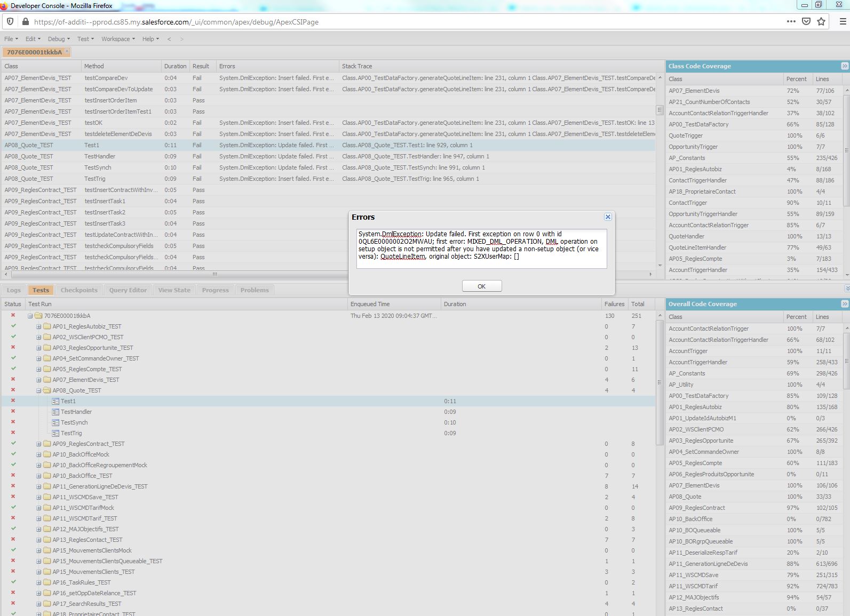Click the Firefox bookmark star icon
Viewport: 850px width, 616px height.
point(821,22)
